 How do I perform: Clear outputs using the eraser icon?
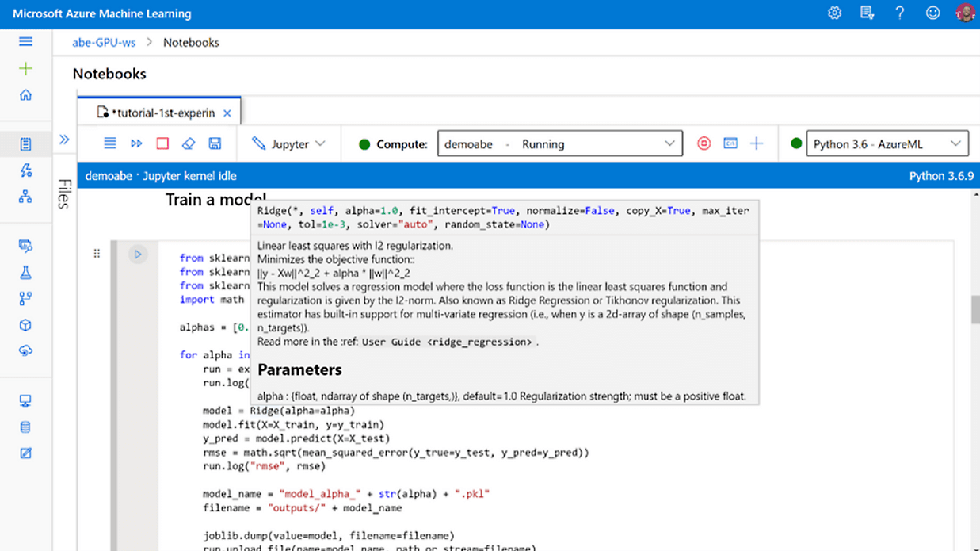point(189,143)
